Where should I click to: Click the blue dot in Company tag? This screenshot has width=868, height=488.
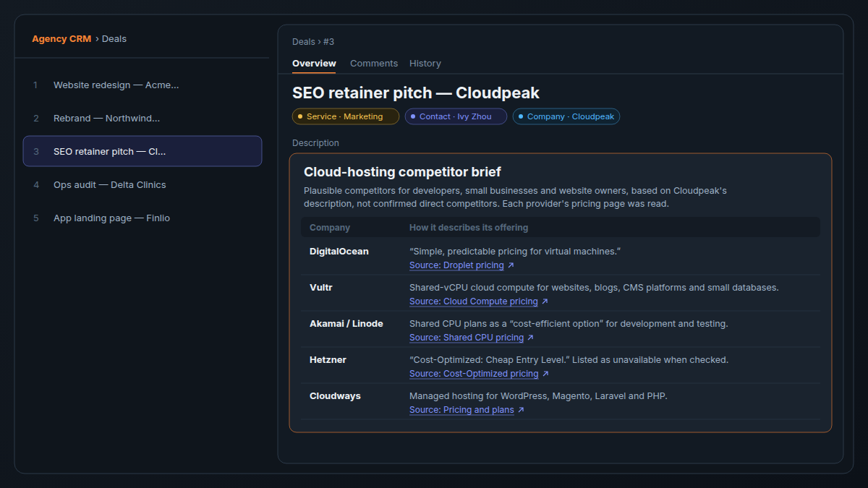pos(521,116)
